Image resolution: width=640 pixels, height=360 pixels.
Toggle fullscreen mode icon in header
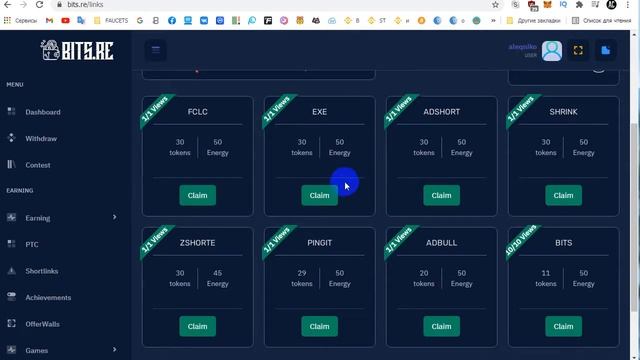(578, 50)
